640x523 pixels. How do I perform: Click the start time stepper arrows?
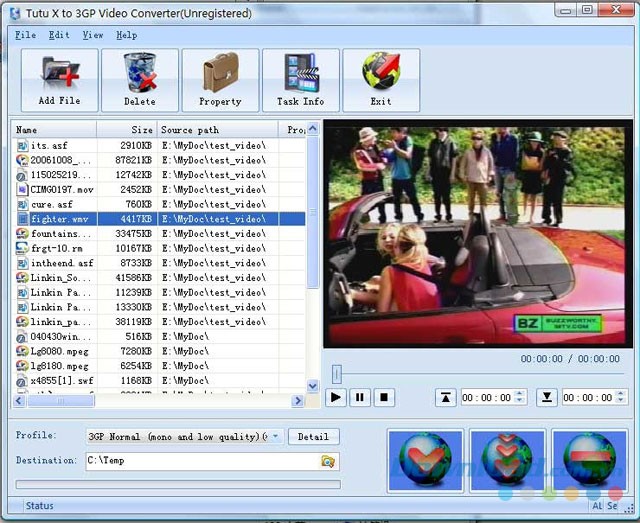coord(520,397)
